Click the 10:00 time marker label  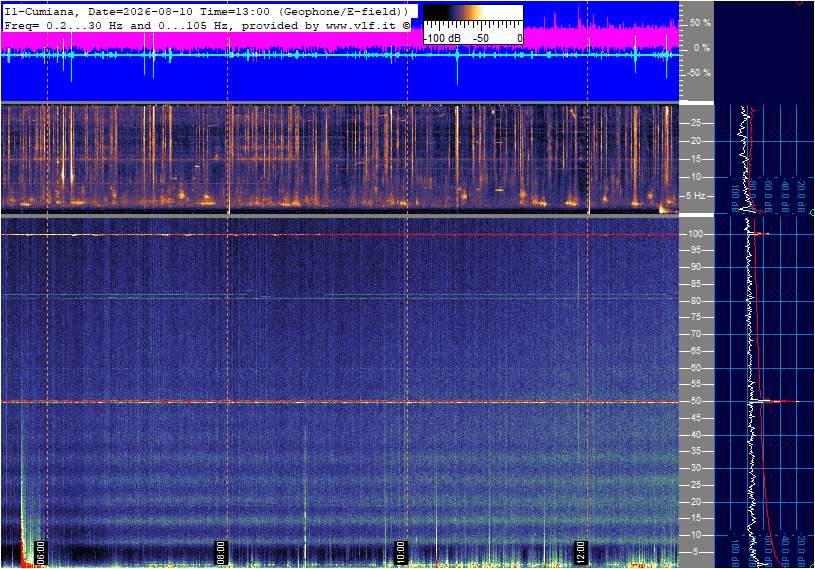[400, 552]
